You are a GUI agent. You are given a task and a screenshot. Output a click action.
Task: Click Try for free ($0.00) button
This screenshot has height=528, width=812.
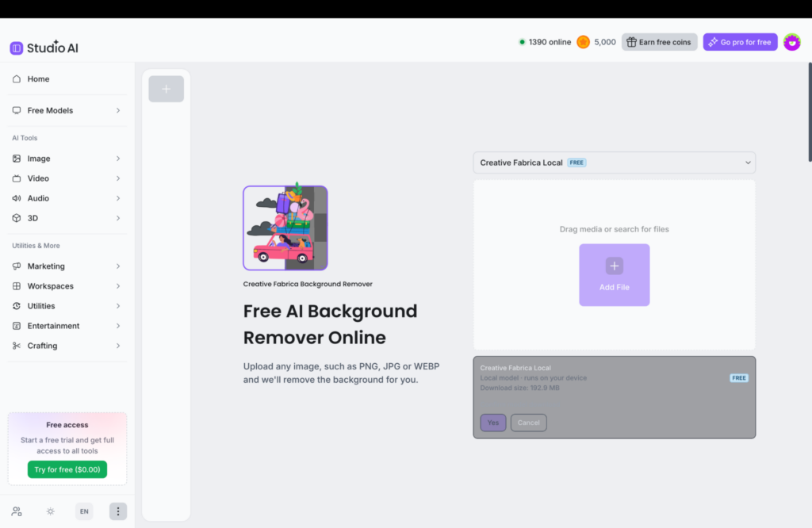pyautogui.click(x=67, y=469)
